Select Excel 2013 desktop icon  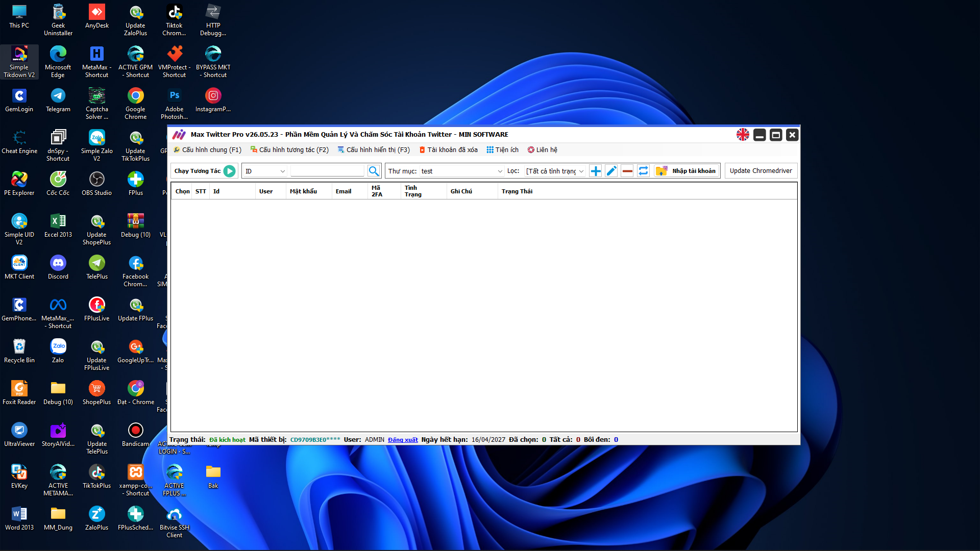coord(58,226)
